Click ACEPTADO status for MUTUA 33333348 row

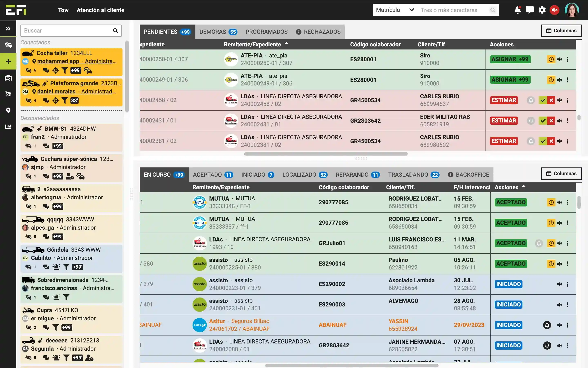tap(511, 202)
